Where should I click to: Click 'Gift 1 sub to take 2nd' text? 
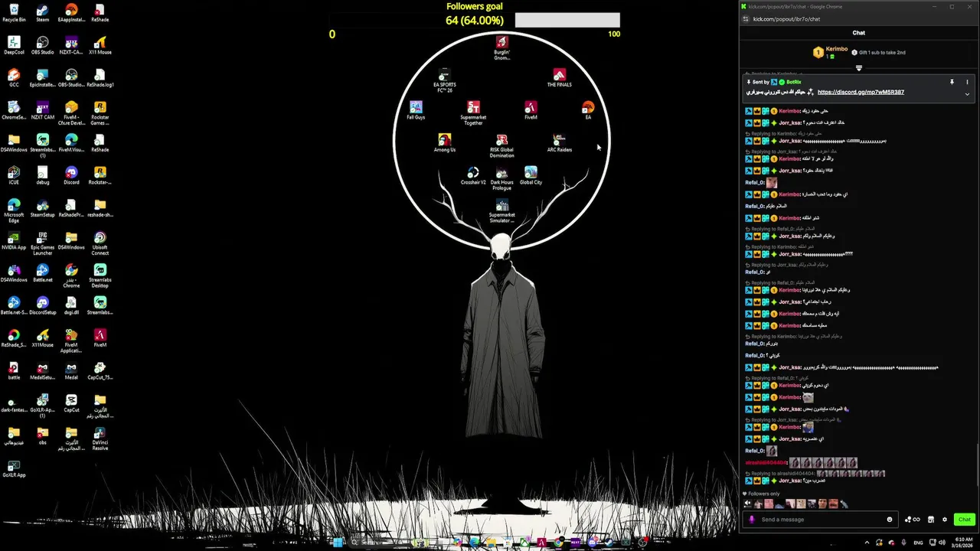click(x=882, y=53)
